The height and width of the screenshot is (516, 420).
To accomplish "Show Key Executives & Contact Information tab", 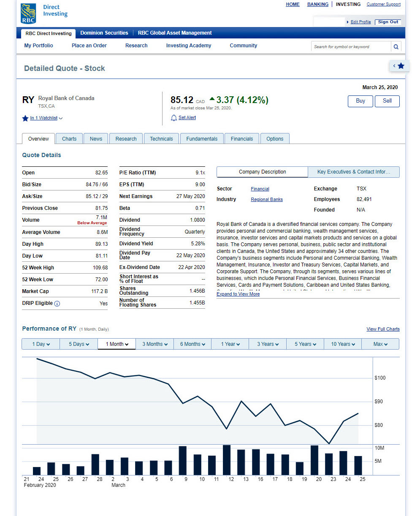I will (353, 172).
